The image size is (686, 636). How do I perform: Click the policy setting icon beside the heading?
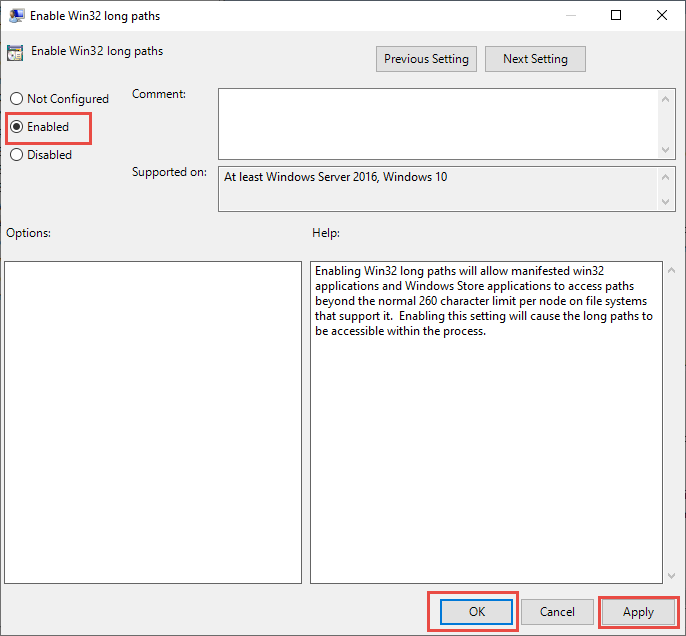[x=15, y=52]
